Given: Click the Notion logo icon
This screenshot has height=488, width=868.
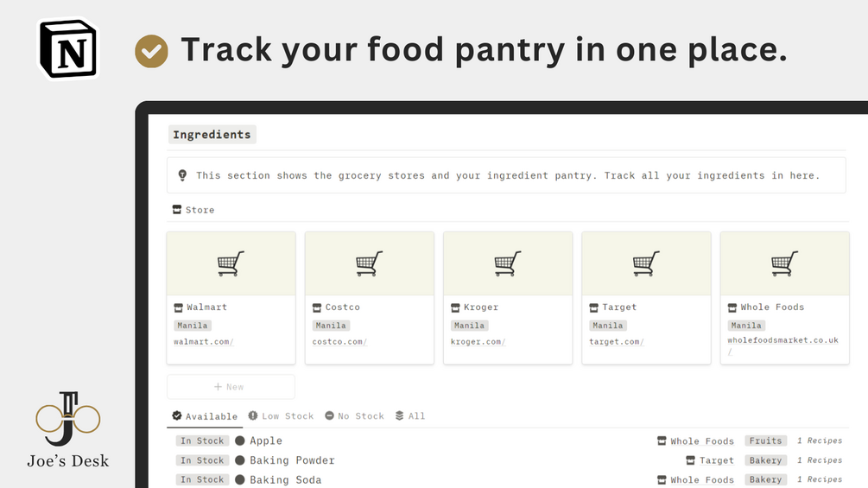Looking at the screenshot, I should coord(68,49).
